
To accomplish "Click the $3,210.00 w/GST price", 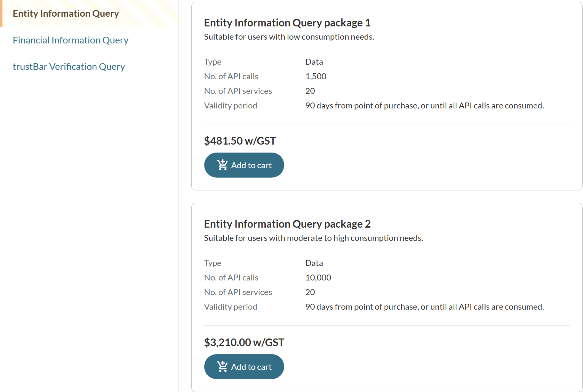I will (x=244, y=342).
